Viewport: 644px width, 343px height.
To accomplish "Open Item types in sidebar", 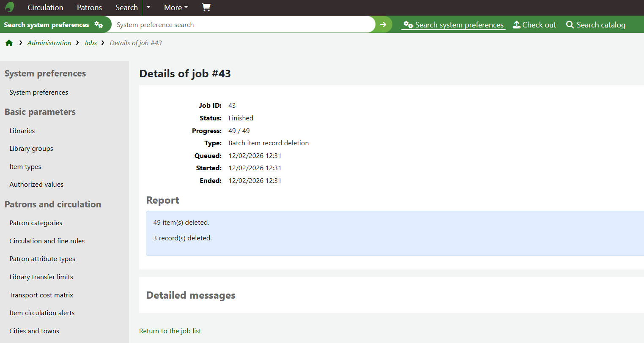I will tap(25, 167).
